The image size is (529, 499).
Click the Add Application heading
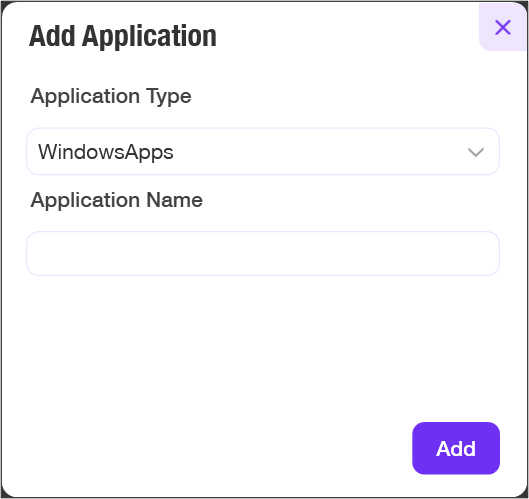pyautogui.click(x=123, y=36)
